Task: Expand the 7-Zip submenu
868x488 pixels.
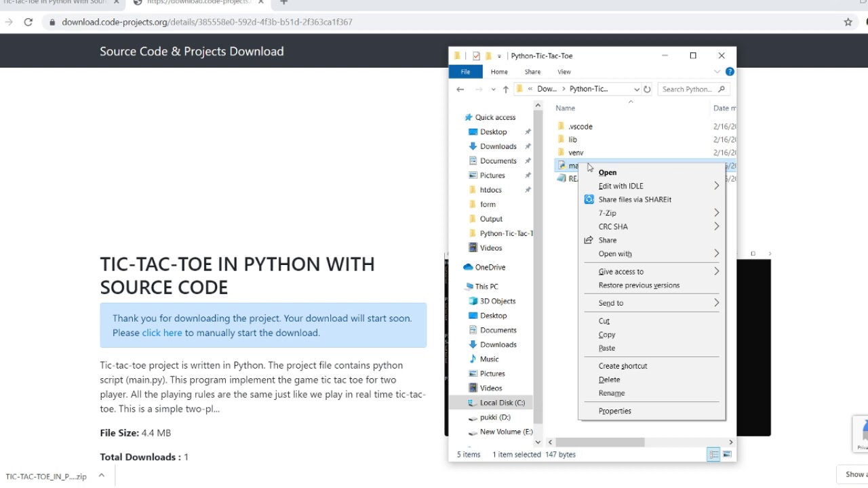Action: (x=716, y=213)
